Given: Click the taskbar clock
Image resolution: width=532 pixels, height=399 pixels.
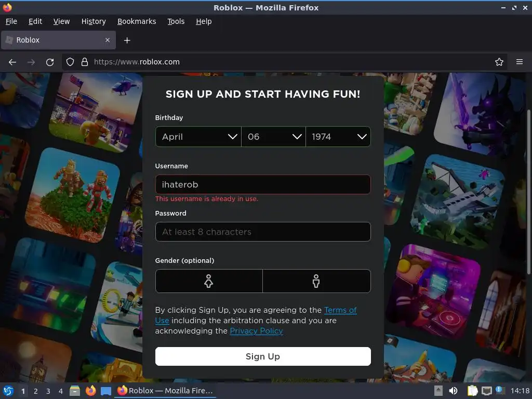Looking at the screenshot, I should (x=520, y=391).
